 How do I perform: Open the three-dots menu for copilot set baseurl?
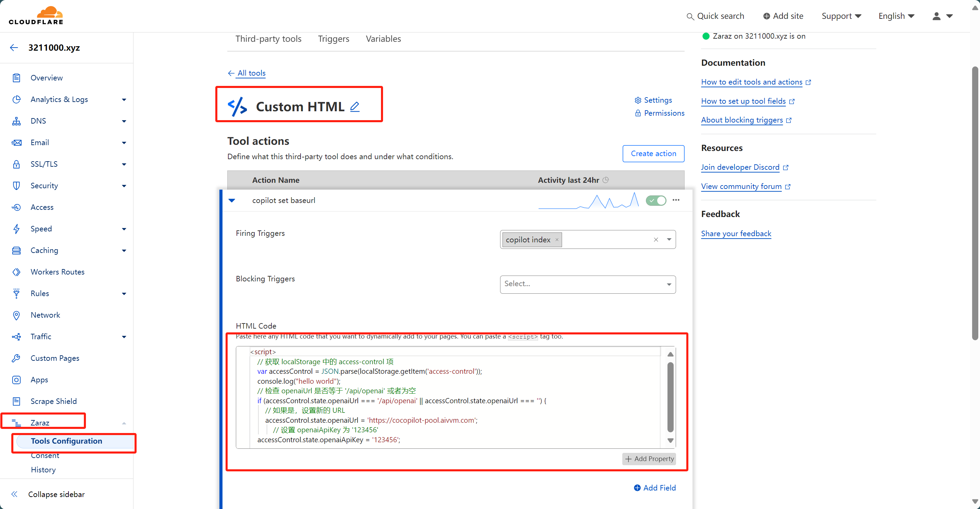pyautogui.click(x=676, y=200)
